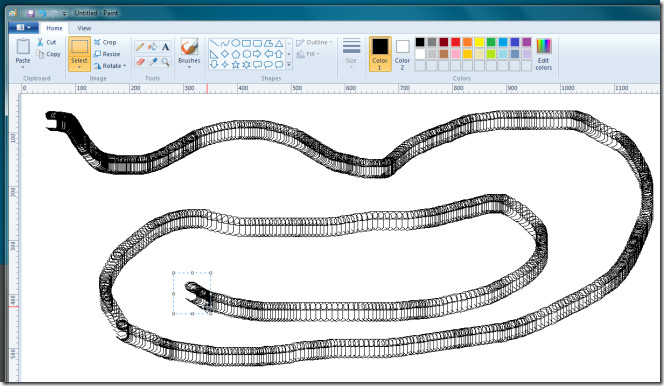Click the selection's top-left resize handle
This screenshot has height=386, width=664.
(x=174, y=273)
